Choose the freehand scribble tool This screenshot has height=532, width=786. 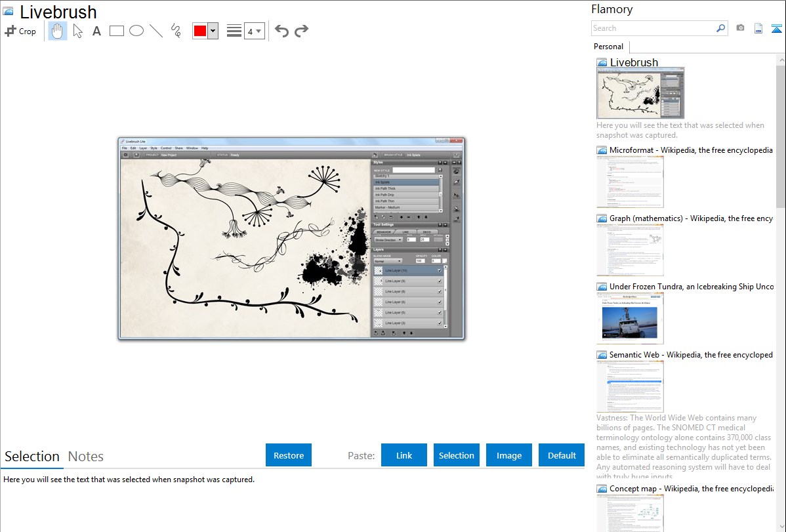pyautogui.click(x=176, y=31)
